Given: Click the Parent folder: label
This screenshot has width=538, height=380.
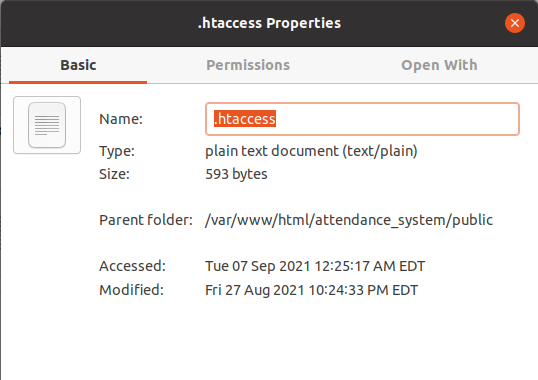Looking at the screenshot, I should click(146, 220).
